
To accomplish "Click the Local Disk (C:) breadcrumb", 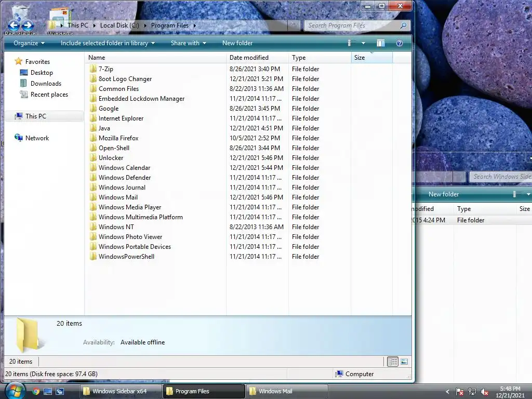I will click(x=119, y=25).
